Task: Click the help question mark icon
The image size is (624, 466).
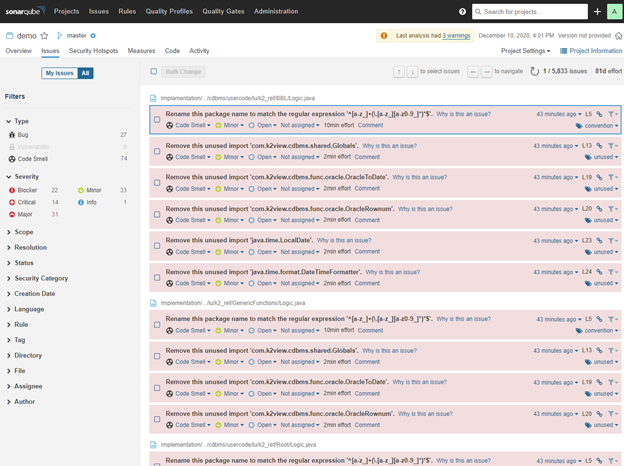Action: point(462,11)
